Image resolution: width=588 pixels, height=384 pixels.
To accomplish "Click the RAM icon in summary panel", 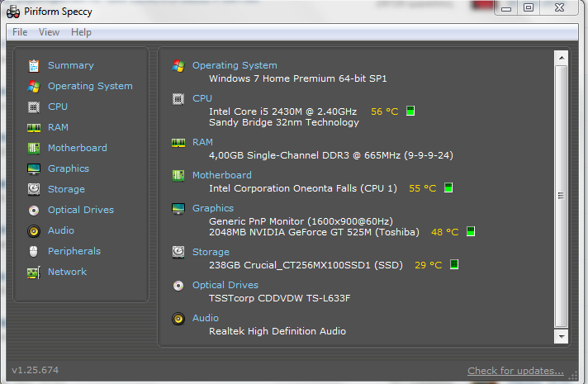I will pyautogui.click(x=178, y=143).
